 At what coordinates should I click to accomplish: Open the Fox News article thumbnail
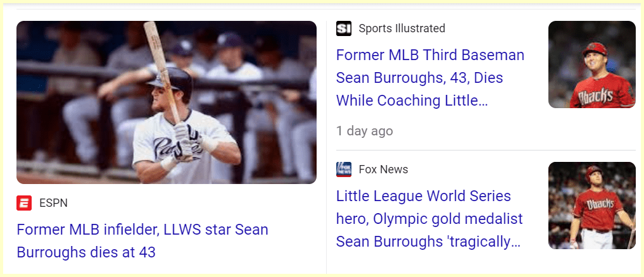[x=591, y=206]
